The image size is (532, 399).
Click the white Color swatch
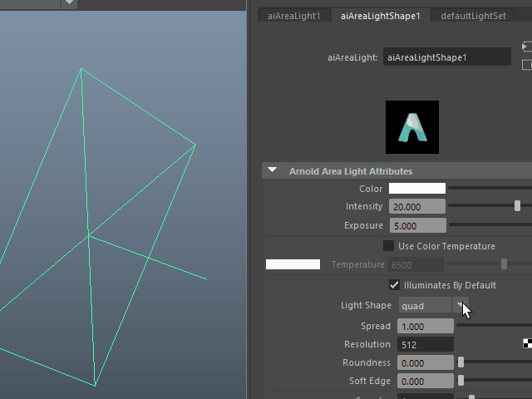417,189
